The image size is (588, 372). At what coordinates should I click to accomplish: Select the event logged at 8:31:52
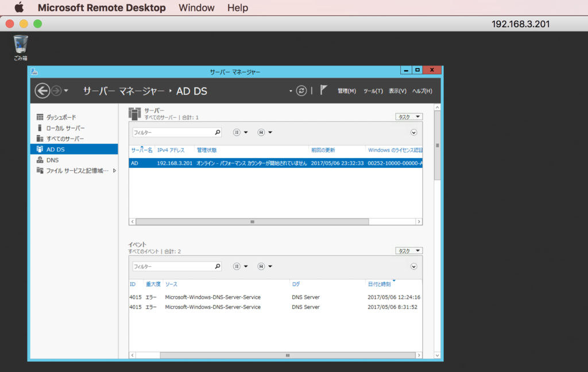pyautogui.click(x=276, y=306)
